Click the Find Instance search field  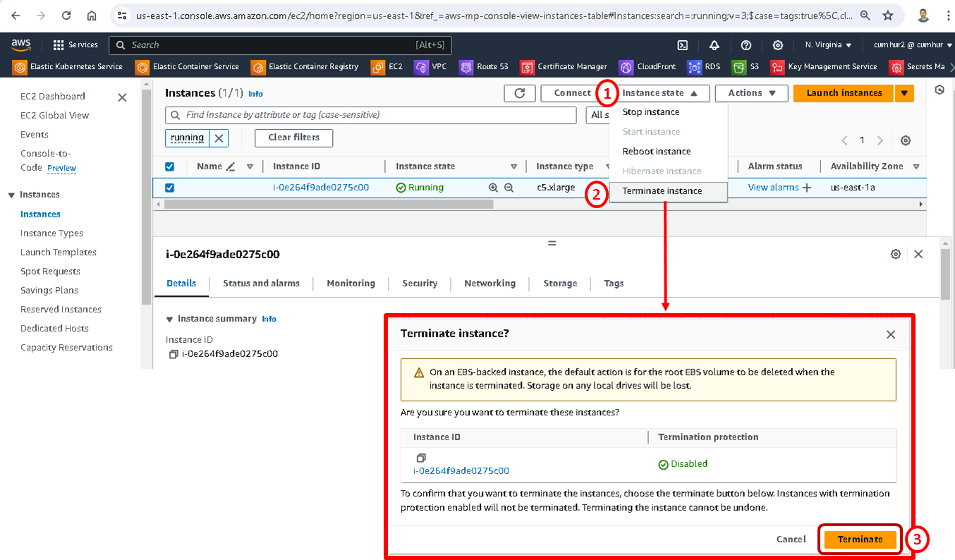point(374,115)
